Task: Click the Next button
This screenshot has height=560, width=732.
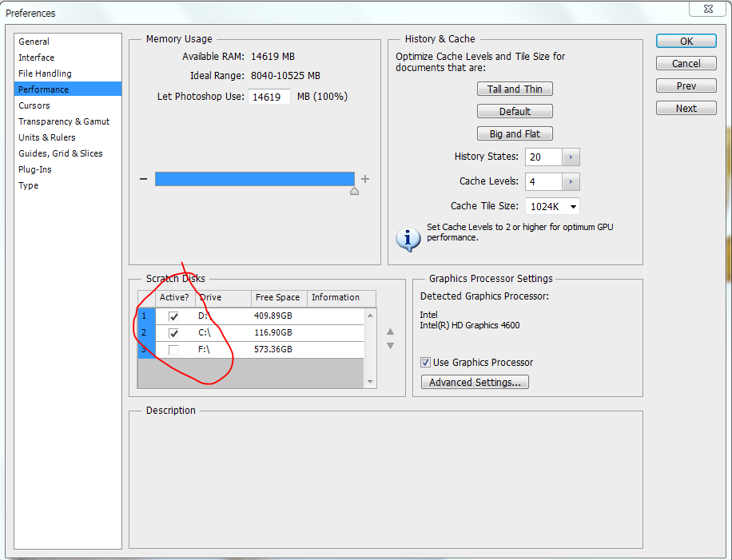Action: pos(686,109)
